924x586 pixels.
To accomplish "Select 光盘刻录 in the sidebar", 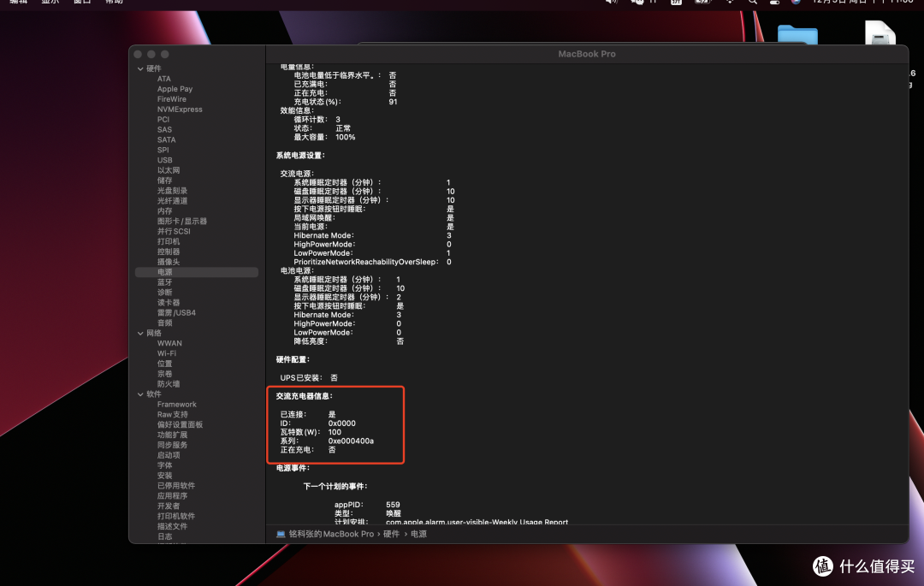I will click(172, 191).
